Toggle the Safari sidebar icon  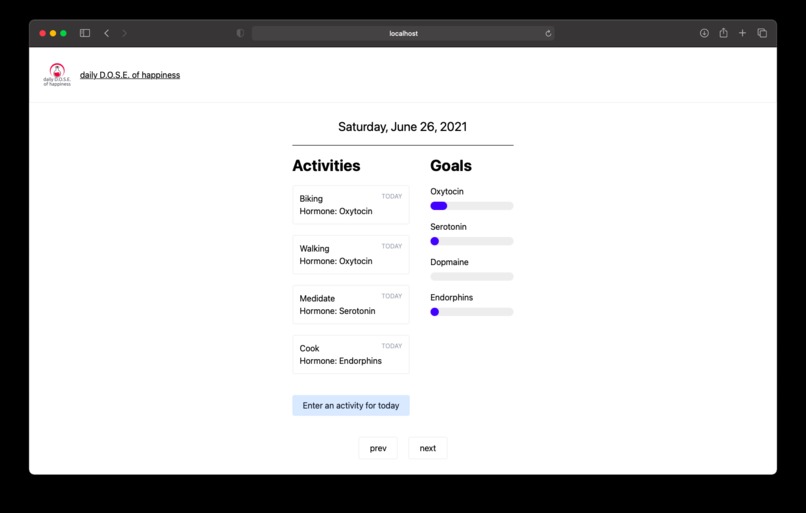(x=85, y=33)
